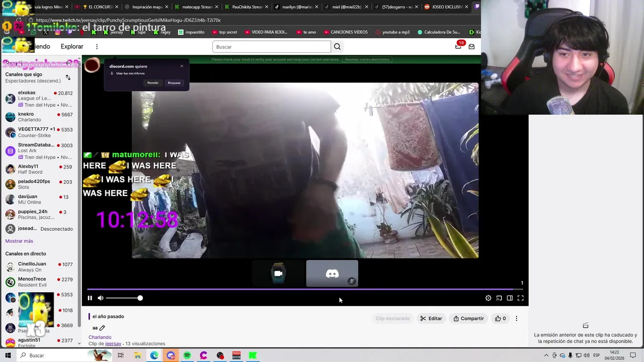Enter fullscreen in the video player

tap(521, 298)
